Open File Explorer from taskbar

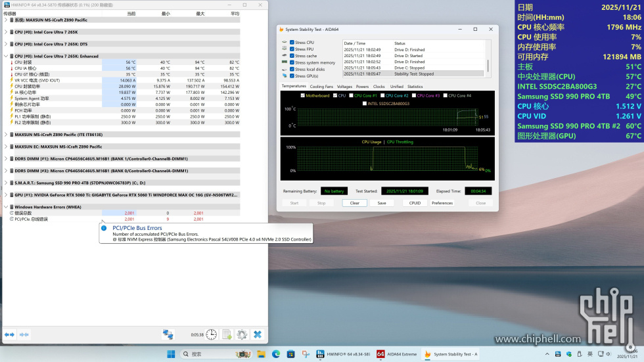[262, 354]
